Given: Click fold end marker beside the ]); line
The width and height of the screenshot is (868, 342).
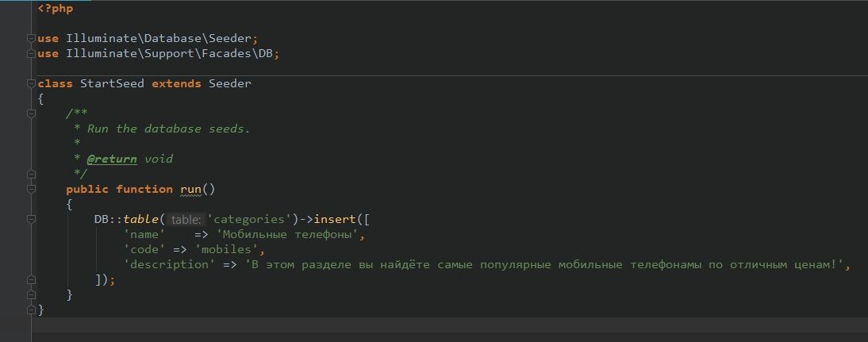Looking at the screenshot, I should (31, 280).
